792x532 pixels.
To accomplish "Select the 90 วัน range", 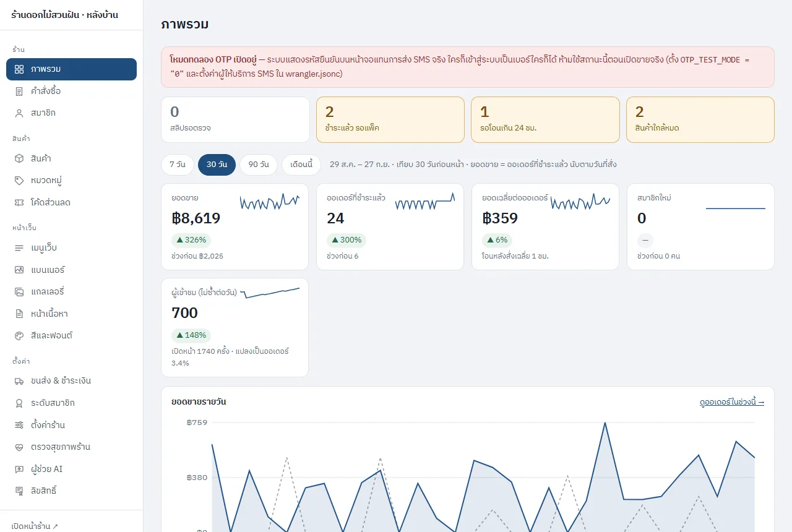I will pyautogui.click(x=259, y=165).
